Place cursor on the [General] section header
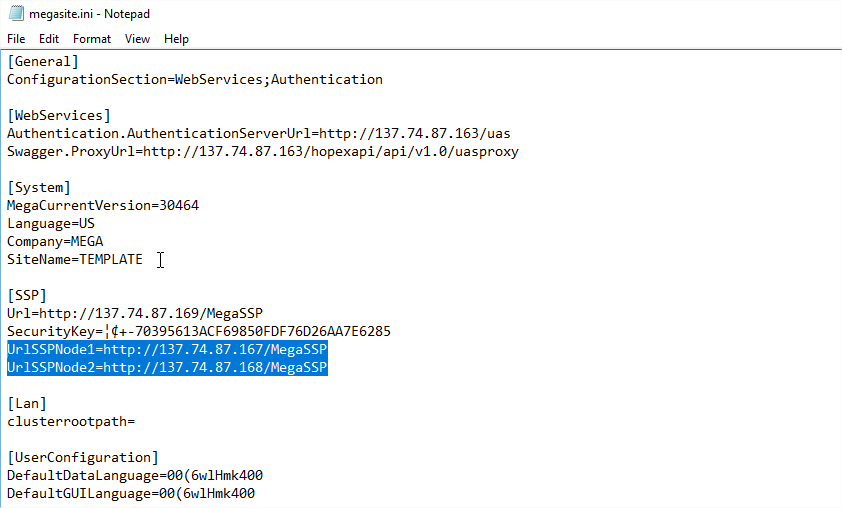 42,61
